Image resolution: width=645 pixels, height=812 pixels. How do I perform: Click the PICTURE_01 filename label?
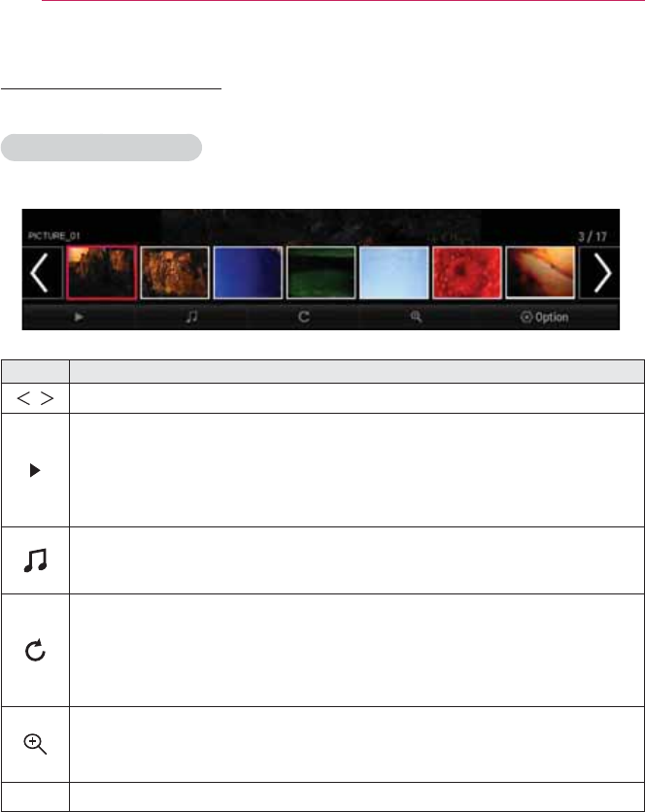click(53, 236)
